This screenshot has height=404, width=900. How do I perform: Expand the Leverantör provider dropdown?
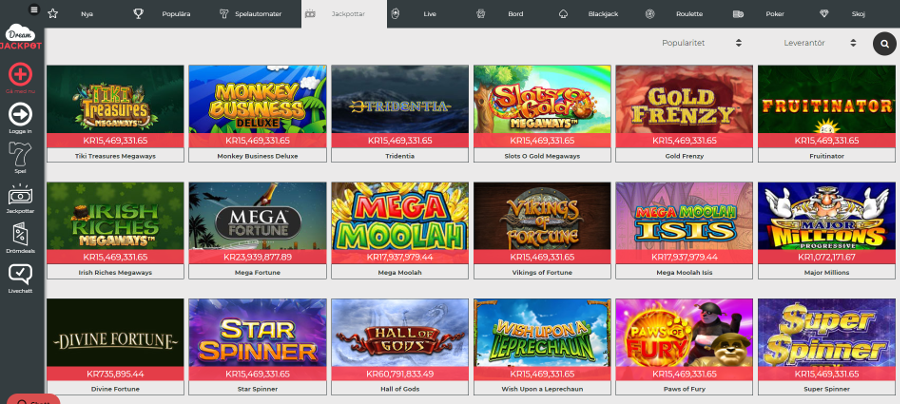coord(820,43)
